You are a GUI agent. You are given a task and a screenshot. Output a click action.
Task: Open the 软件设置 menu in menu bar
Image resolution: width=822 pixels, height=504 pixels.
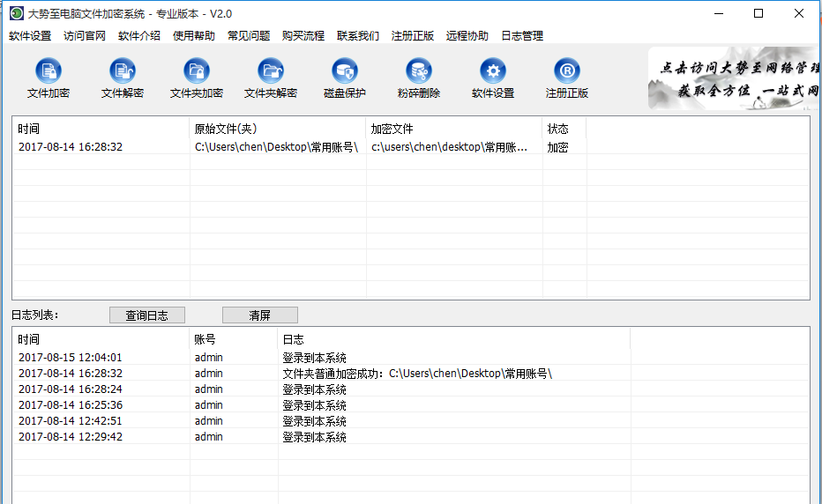tap(30, 36)
